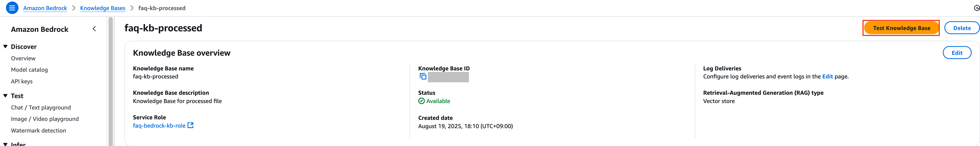Collapse the Test section
This screenshot has height=146, width=980.
5,96
